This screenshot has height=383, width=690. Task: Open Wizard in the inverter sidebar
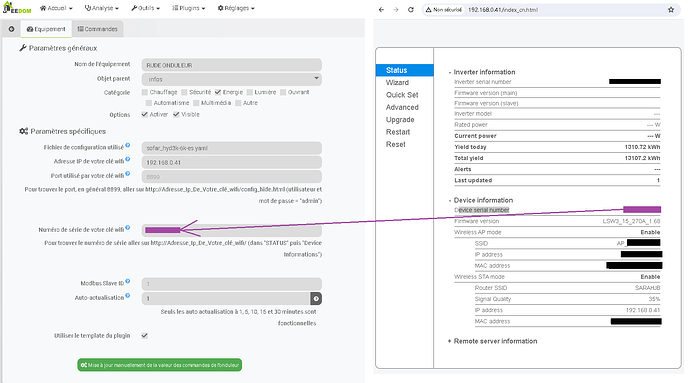click(397, 82)
